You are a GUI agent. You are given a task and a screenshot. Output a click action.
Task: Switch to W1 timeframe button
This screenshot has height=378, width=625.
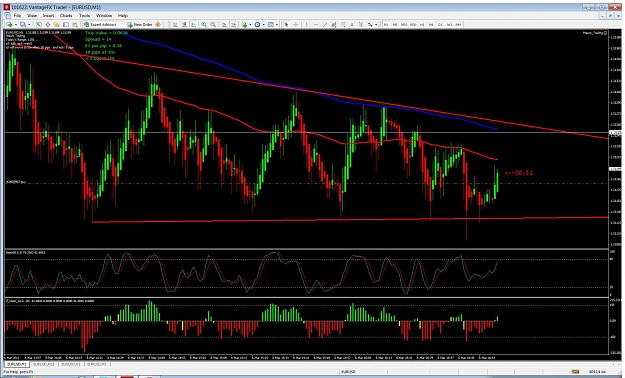click(449, 24)
